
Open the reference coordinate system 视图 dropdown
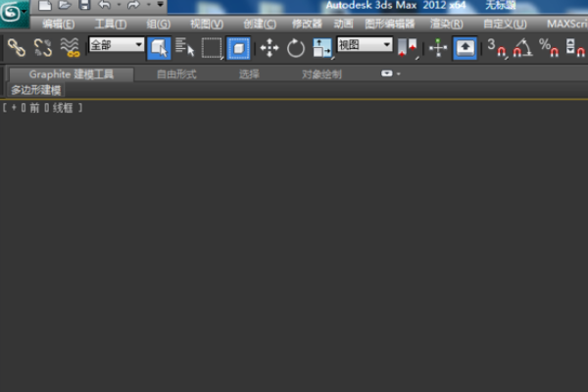[365, 45]
